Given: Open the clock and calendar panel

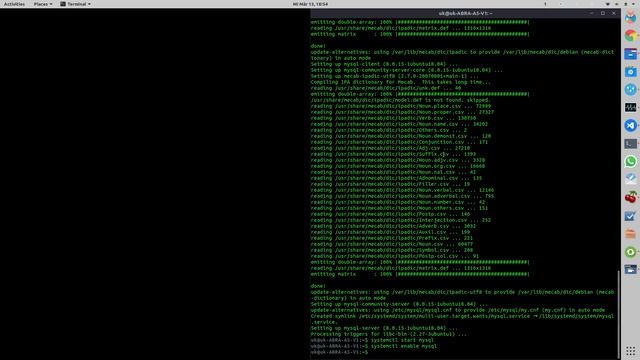Looking at the screenshot, I should (310, 4).
